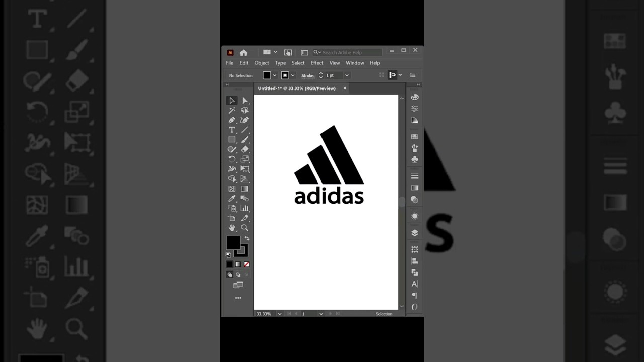The image size is (644, 362).
Task: Pick the Magic Wand tool
Action: pyautogui.click(x=232, y=110)
